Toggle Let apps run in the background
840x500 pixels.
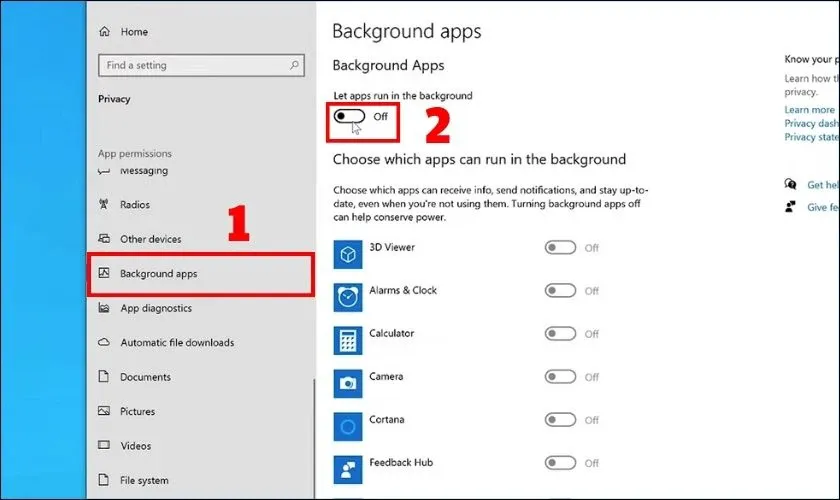tap(351, 117)
